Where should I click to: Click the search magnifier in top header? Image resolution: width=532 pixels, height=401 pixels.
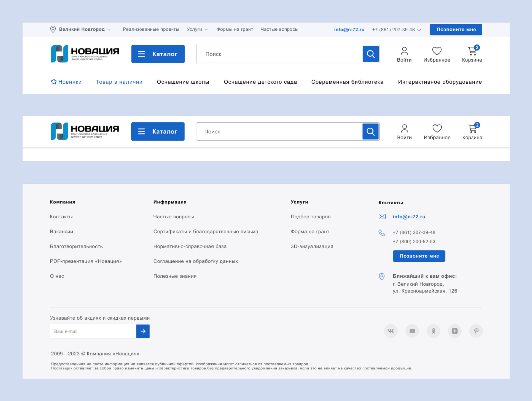(x=371, y=54)
